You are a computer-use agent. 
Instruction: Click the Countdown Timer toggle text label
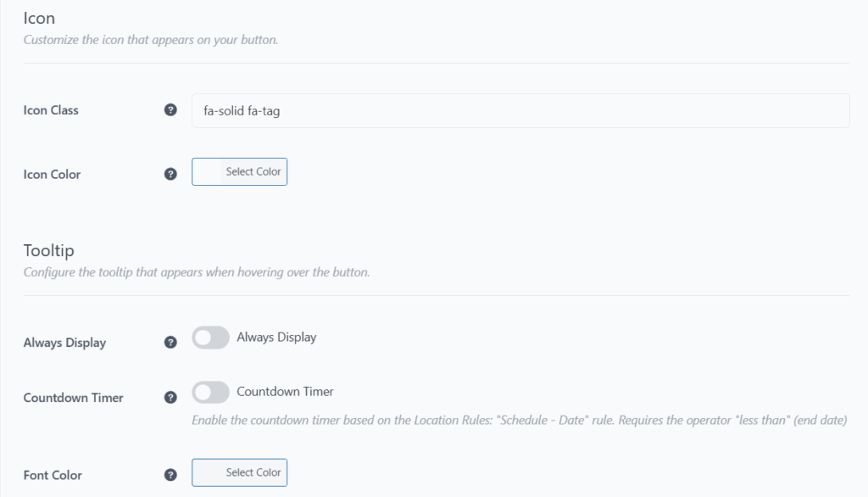tap(285, 391)
